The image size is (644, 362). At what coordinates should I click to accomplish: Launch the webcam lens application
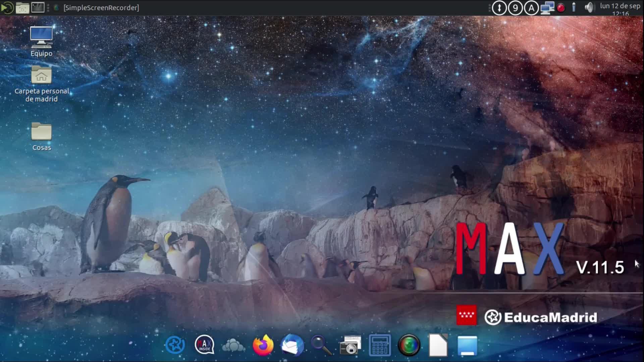coord(409,345)
